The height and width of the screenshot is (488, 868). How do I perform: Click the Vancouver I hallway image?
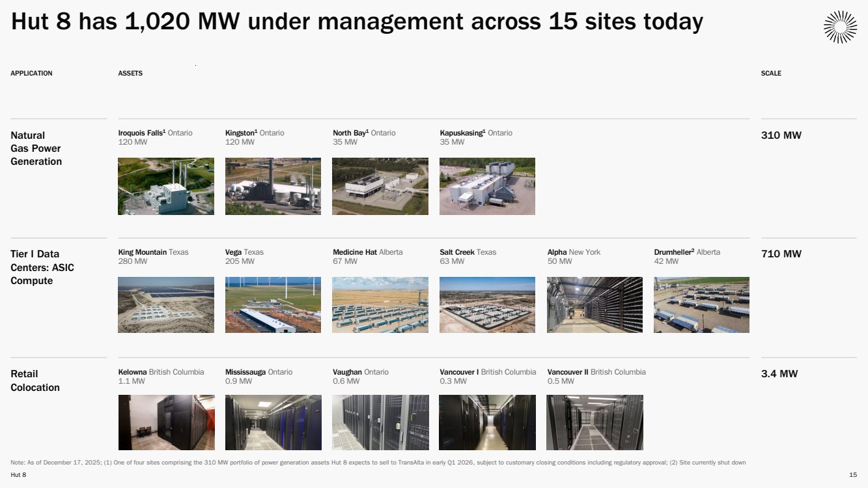pyautogui.click(x=487, y=422)
